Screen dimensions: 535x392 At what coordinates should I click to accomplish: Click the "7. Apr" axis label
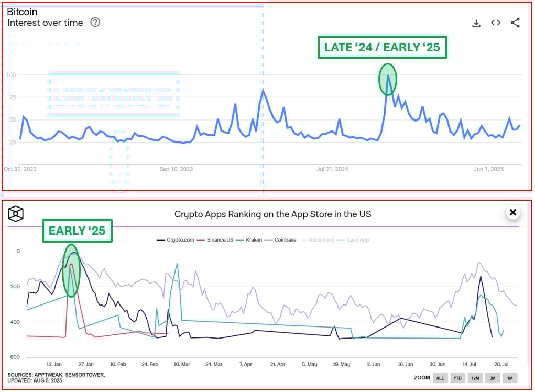point(246,364)
